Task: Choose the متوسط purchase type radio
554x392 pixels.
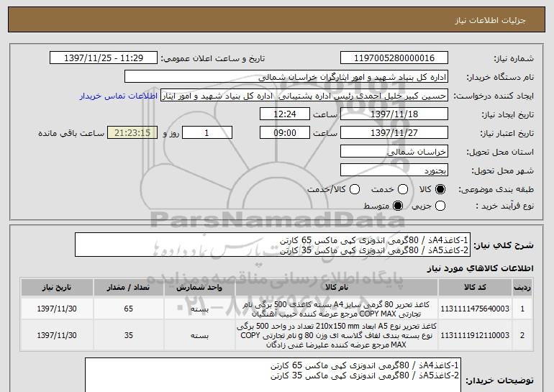Action: click(398, 206)
